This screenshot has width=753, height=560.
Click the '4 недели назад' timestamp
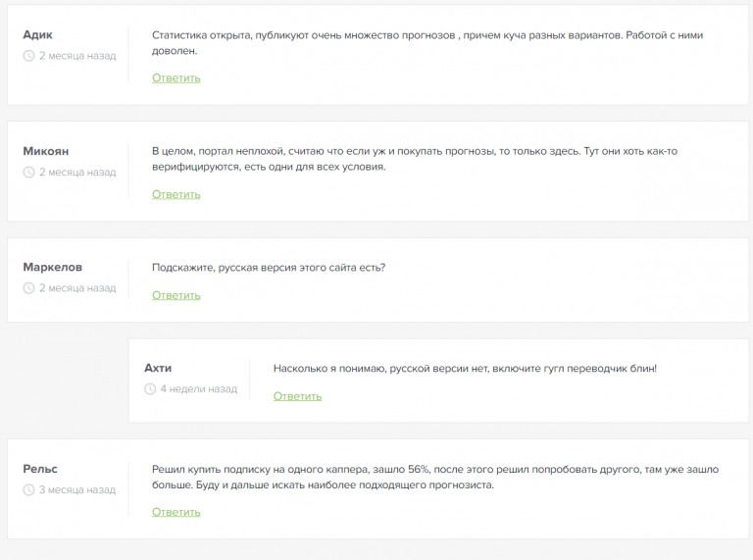[198, 389]
